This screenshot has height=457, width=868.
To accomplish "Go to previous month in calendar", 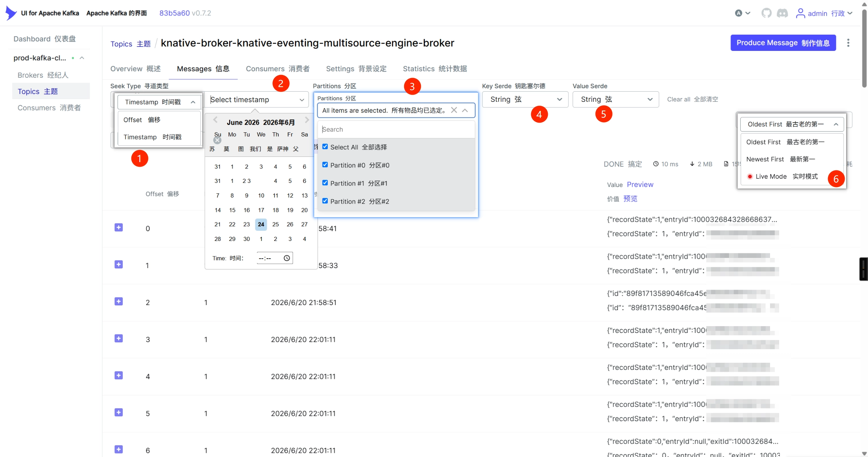I will pos(215,120).
